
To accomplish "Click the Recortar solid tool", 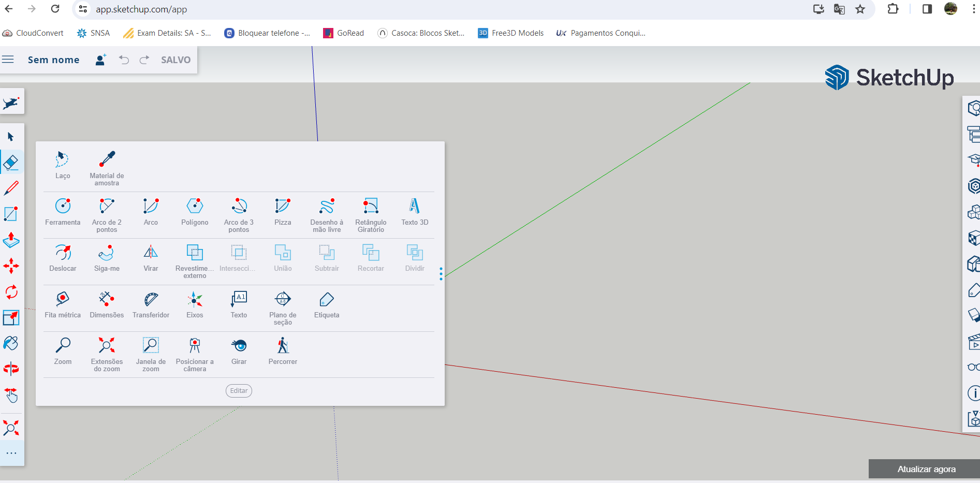I will (x=371, y=258).
